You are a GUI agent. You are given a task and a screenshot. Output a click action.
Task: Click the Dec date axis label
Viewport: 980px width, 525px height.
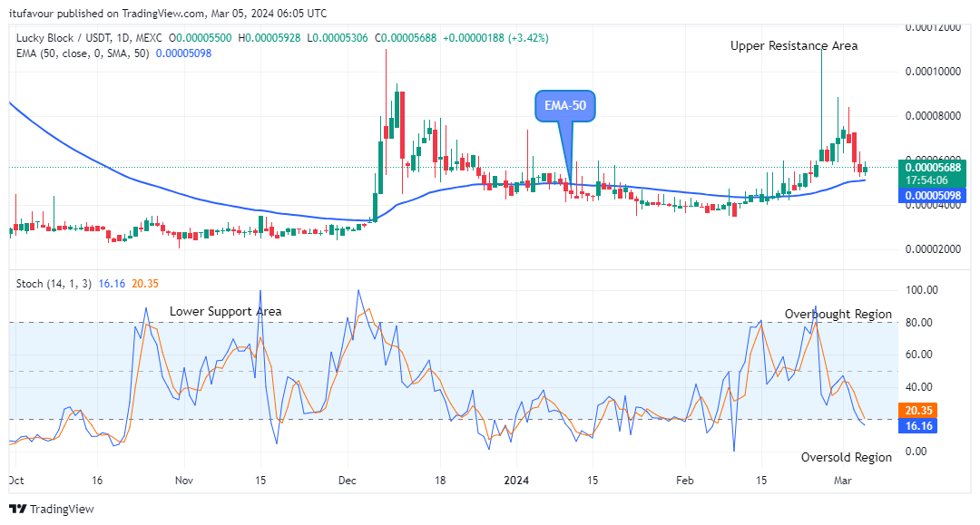click(347, 480)
